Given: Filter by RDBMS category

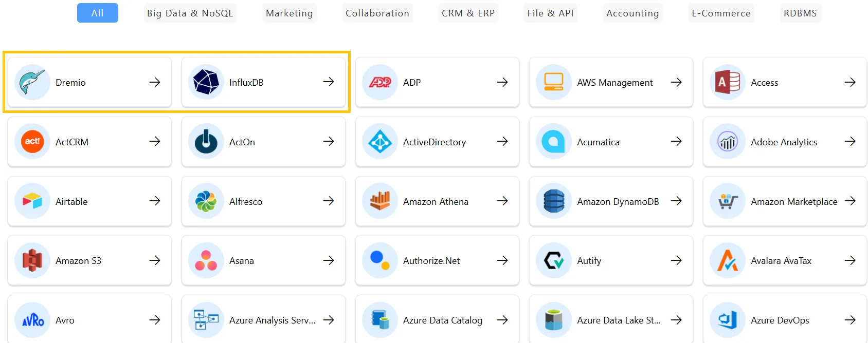Looking at the screenshot, I should [801, 13].
